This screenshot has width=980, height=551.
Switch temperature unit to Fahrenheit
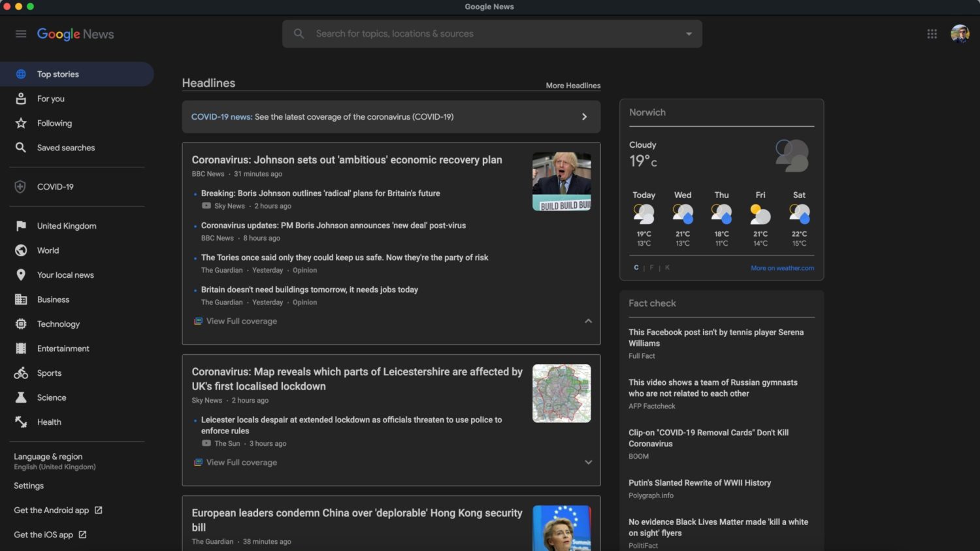(651, 267)
